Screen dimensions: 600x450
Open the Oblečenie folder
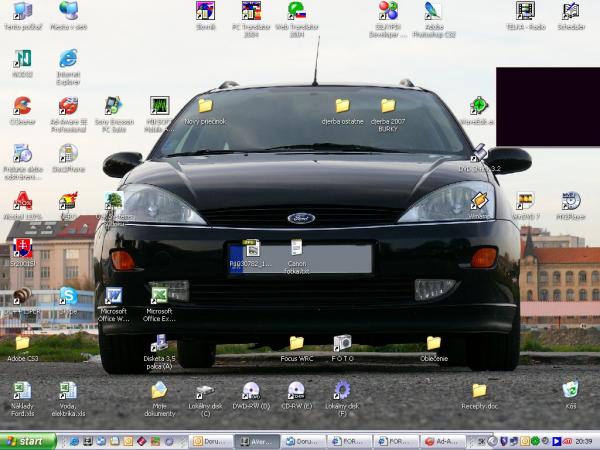(x=434, y=343)
